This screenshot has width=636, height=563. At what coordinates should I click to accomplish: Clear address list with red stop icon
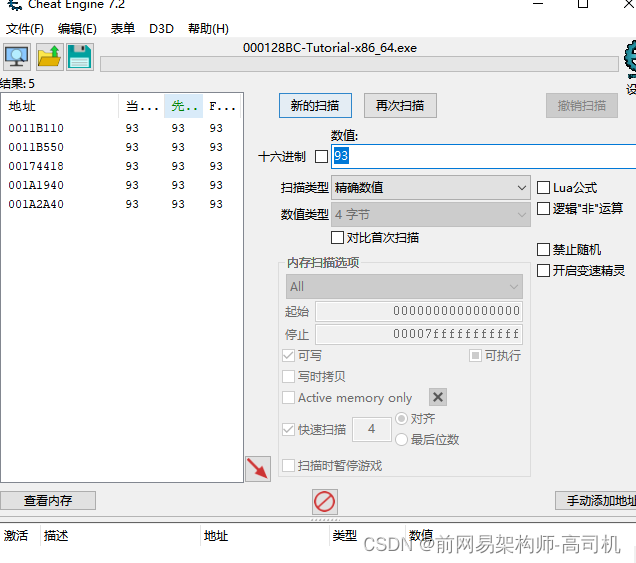point(324,502)
